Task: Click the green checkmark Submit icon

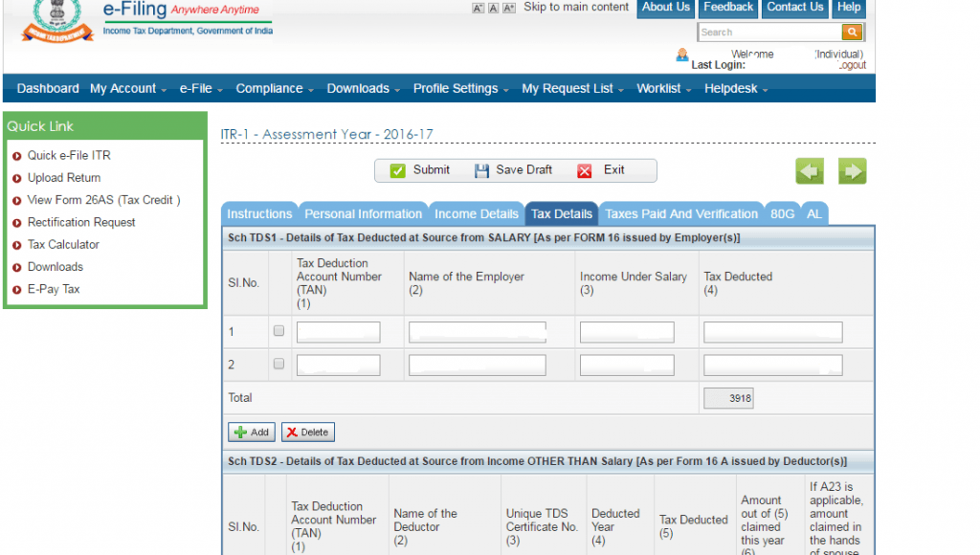Action: coord(399,170)
